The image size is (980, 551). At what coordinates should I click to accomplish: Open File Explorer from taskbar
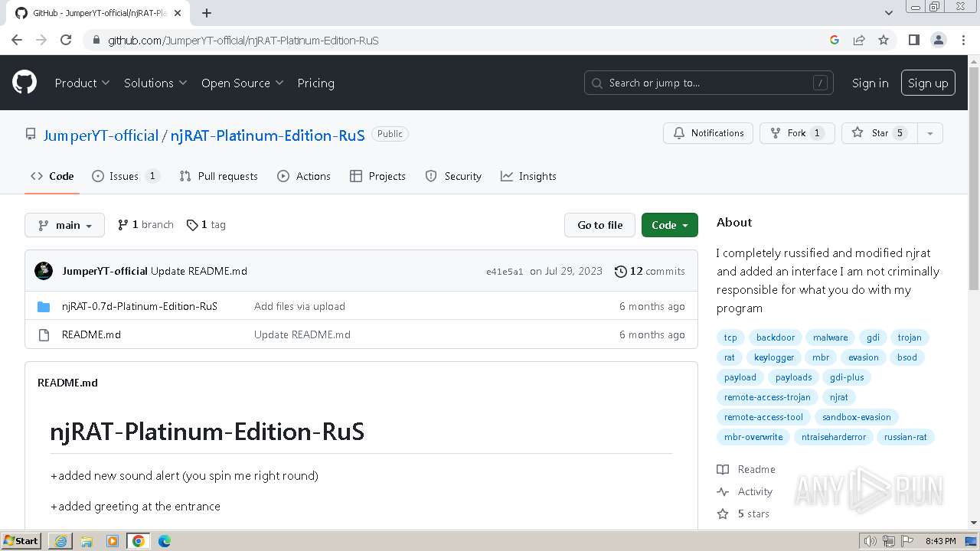(x=87, y=541)
